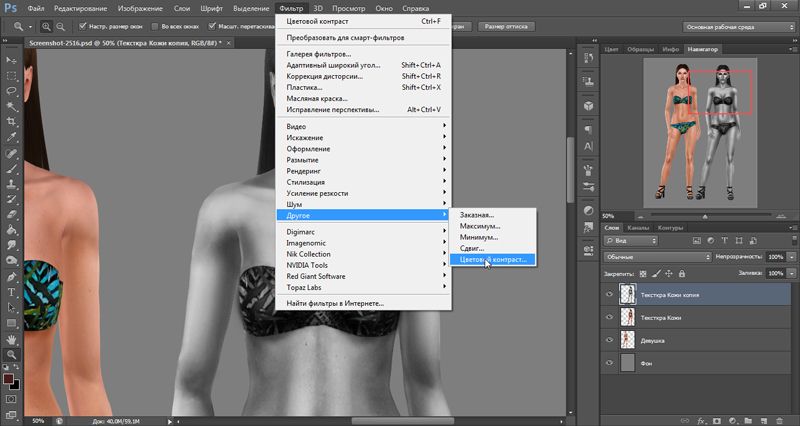The height and width of the screenshot is (426, 800).
Task: Select the Lasso tool
Action: pyautogui.click(x=11, y=91)
